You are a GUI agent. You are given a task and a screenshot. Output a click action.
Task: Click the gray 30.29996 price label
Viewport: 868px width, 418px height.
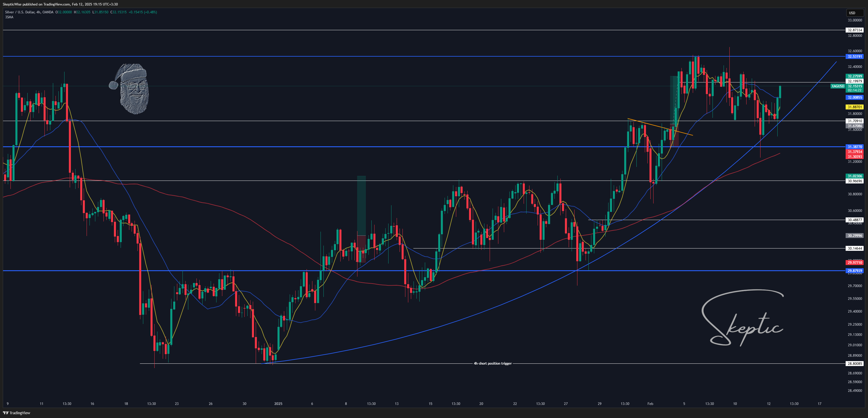(855, 236)
